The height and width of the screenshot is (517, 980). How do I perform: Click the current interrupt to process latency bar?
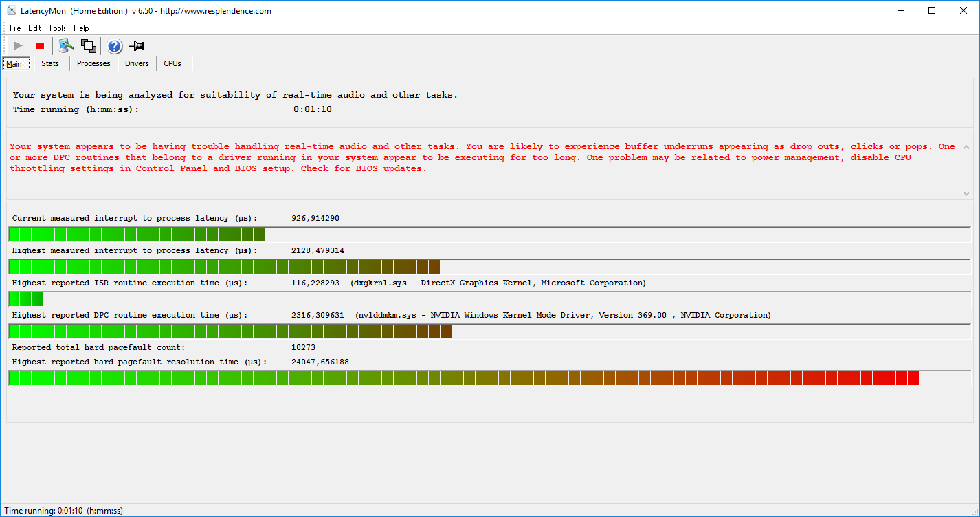point(489,234)
